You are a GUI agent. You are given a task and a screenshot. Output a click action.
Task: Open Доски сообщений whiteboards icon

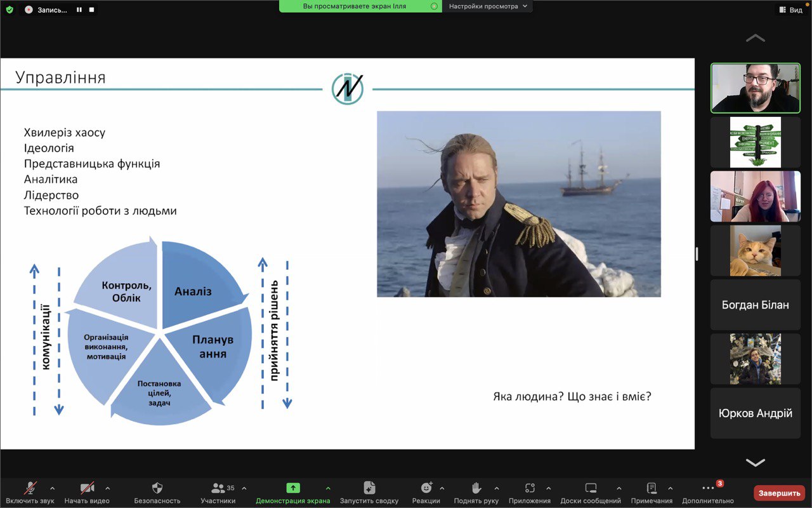pos(591,488)
